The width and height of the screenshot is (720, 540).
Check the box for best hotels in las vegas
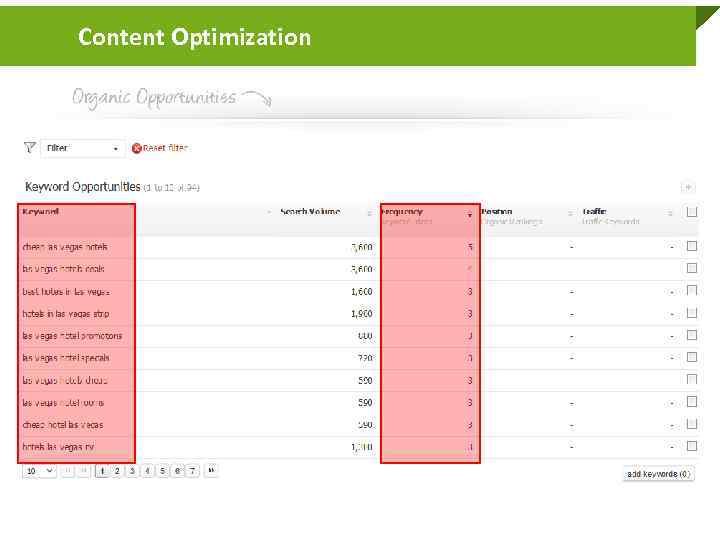[x=692, y=290]
